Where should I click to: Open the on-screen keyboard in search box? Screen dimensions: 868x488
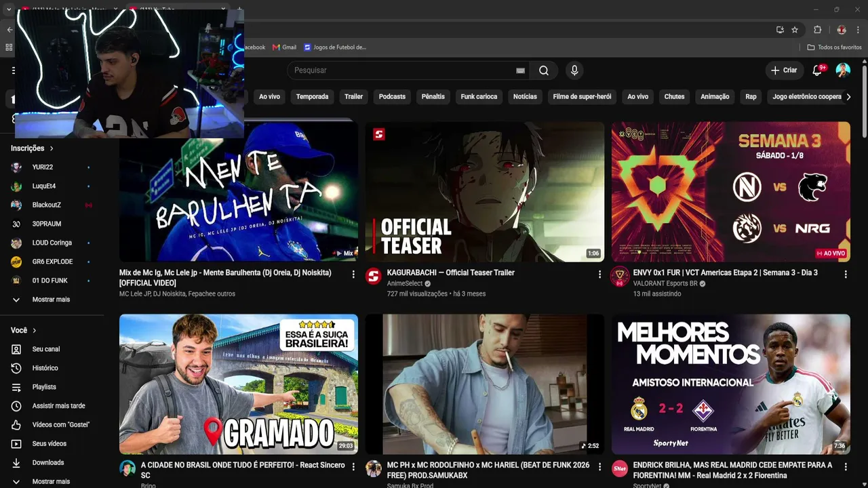click(520, 70)
